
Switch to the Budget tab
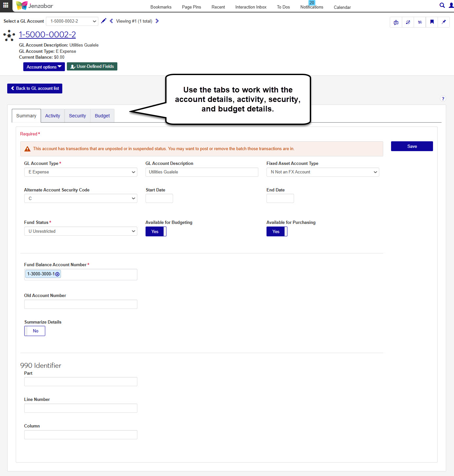[102, 116]
